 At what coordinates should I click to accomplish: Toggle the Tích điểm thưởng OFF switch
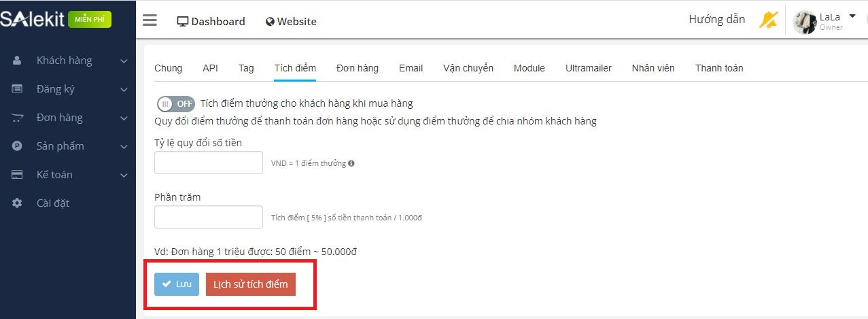click(175, 104)
